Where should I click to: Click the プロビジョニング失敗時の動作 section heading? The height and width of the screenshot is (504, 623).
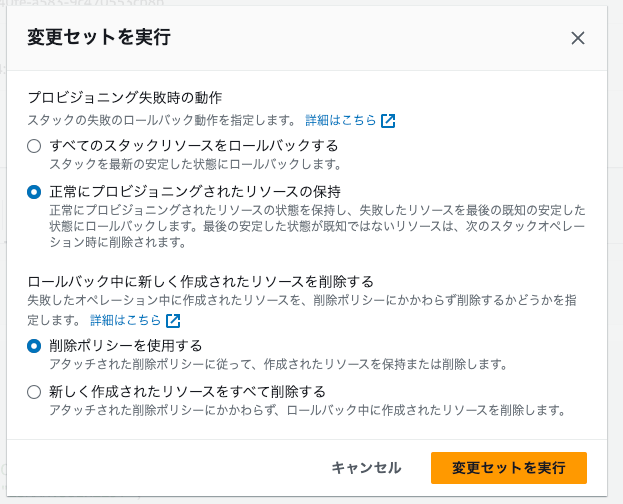point(124,98)
